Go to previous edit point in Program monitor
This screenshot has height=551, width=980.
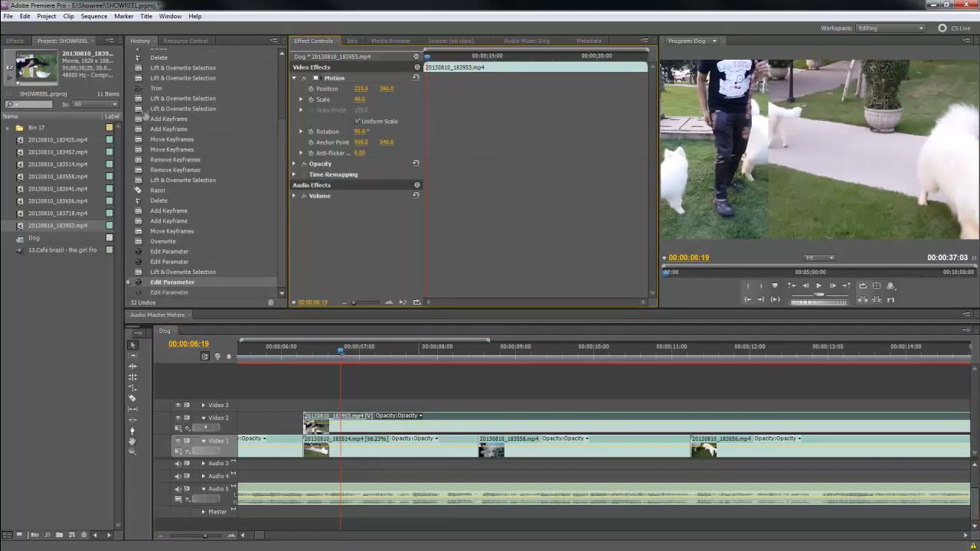(x=792, y=285)
